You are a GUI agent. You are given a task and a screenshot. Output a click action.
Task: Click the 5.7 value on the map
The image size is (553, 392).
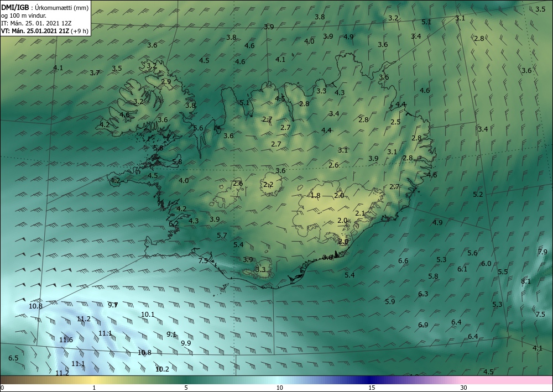coord(222,235)
